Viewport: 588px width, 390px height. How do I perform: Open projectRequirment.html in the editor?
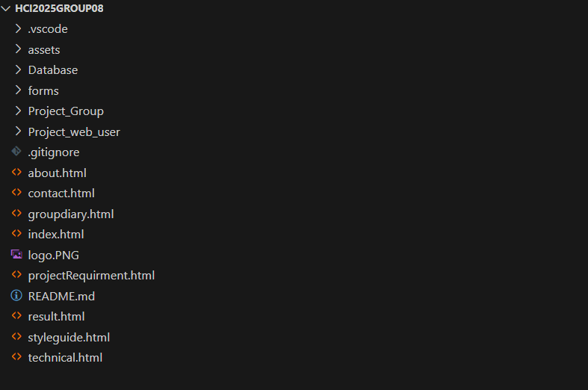coord(91,275)
